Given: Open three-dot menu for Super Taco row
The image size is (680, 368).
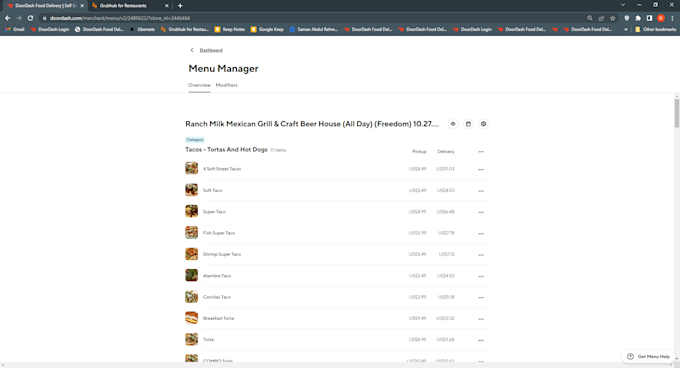Looking at the screenshot, I should coord(481,212).
